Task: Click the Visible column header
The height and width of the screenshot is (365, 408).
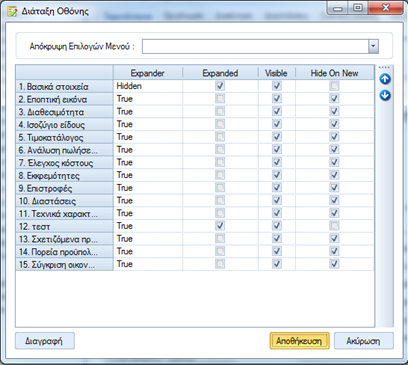Action: click(x=276, y=73)
